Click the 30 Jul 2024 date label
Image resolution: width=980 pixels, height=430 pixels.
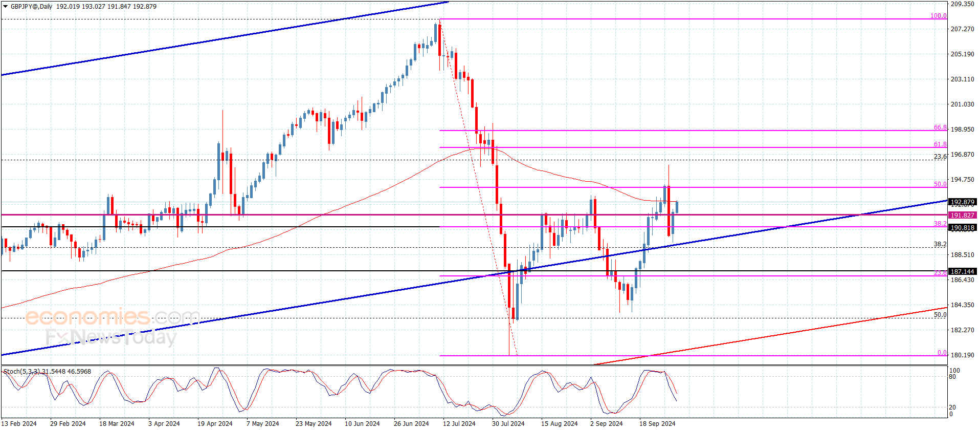pos(508,424)
